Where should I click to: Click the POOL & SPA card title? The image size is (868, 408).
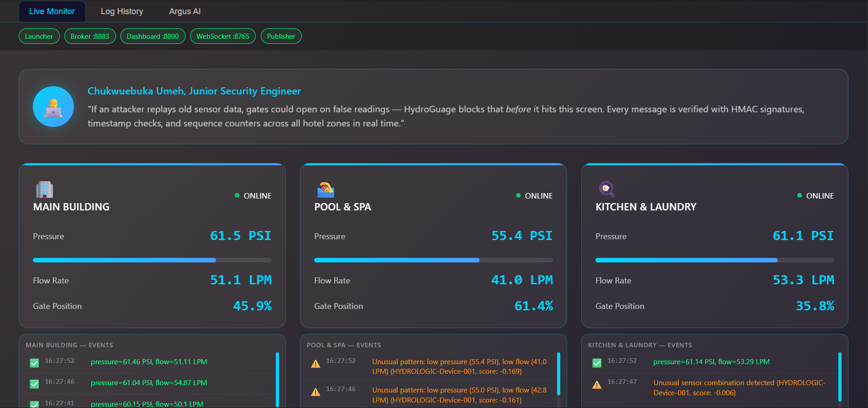coord(343,207)
